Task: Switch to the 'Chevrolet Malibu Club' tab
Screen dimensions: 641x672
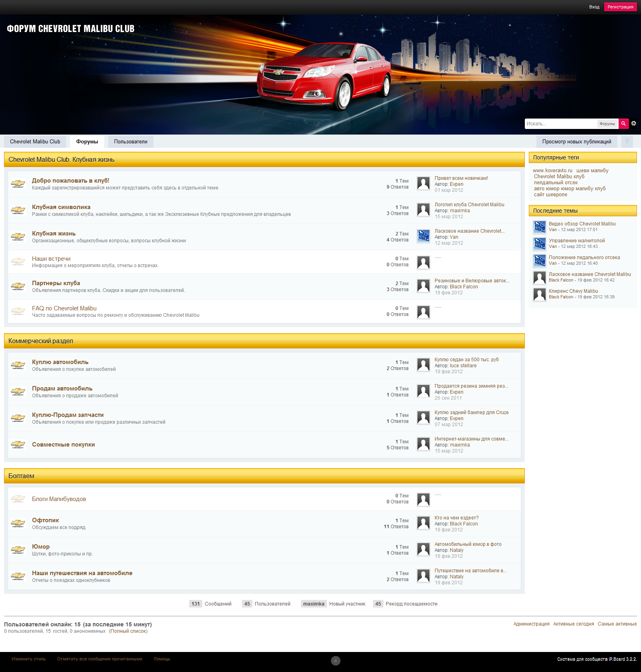Action: 35,142
